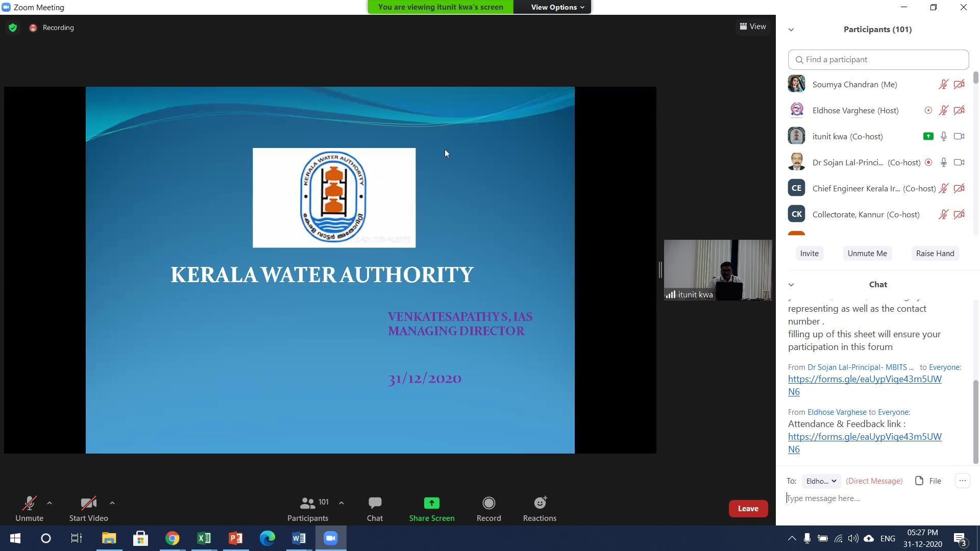This screenshot has height=551, width=980.
Task: Open chat recipient dropdown Eldho...
Action: tap(821, 481)
